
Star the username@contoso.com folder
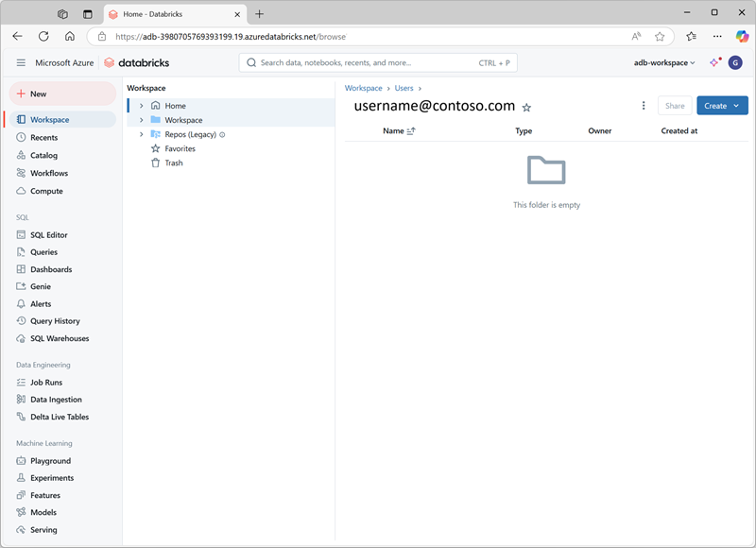[x=528, y=107]
